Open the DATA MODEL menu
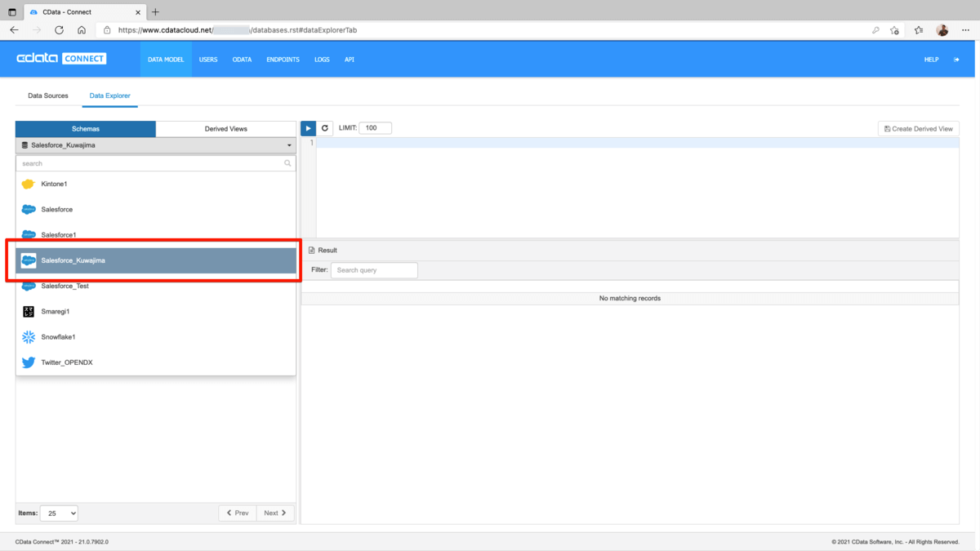Image resolution: width=980 pixels, height=551 pixels. (x=166, y=60)
